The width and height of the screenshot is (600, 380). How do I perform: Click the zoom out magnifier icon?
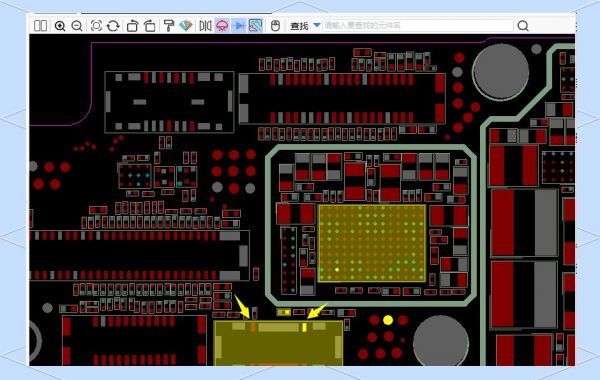coord(77,26)
